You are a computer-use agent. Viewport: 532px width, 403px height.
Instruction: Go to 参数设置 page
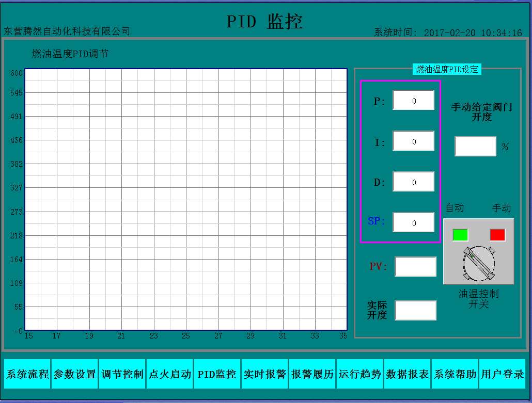click(x=75, y=374)
